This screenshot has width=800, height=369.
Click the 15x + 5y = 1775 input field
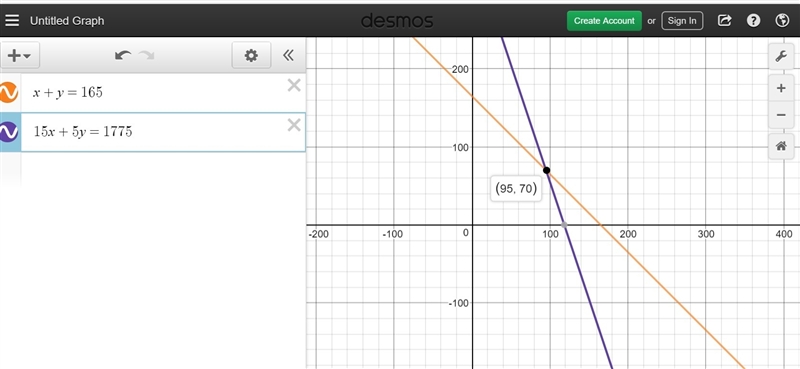point(163,132)
